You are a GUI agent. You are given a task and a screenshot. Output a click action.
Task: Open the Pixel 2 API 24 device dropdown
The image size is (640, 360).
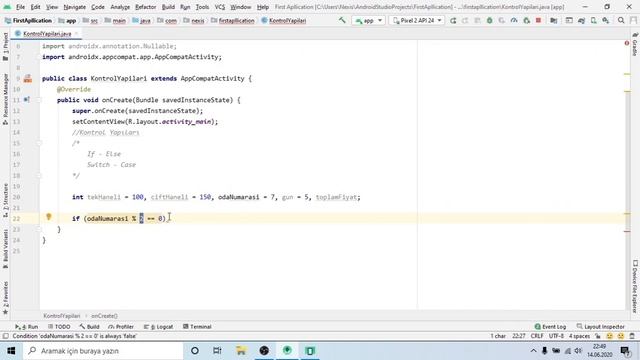417,20
